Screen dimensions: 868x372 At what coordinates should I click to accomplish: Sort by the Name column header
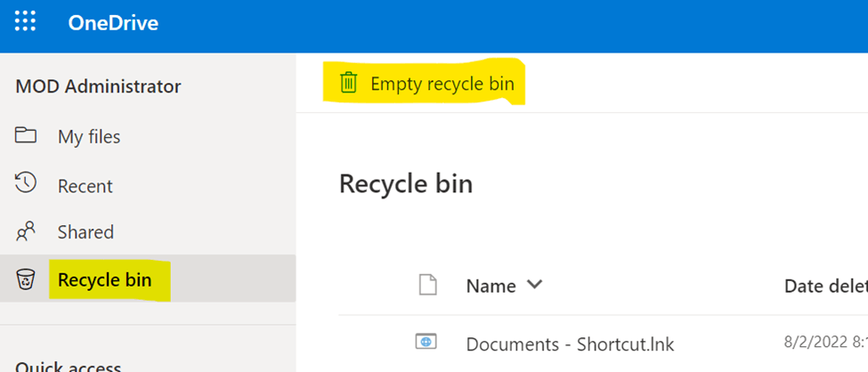click(491, 286)
